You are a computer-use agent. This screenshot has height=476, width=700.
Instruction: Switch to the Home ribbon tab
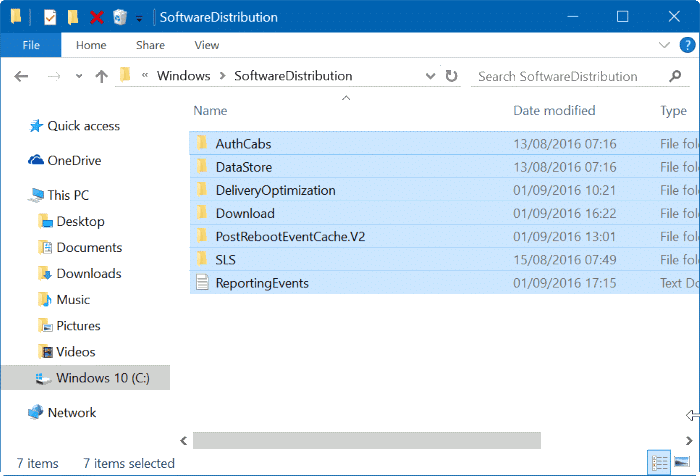91,45
